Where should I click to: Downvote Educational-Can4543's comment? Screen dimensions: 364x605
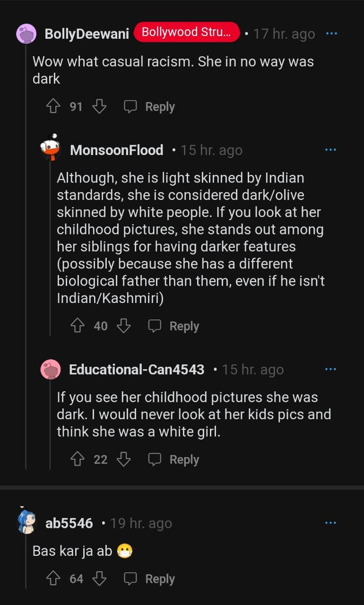(124, 459)
